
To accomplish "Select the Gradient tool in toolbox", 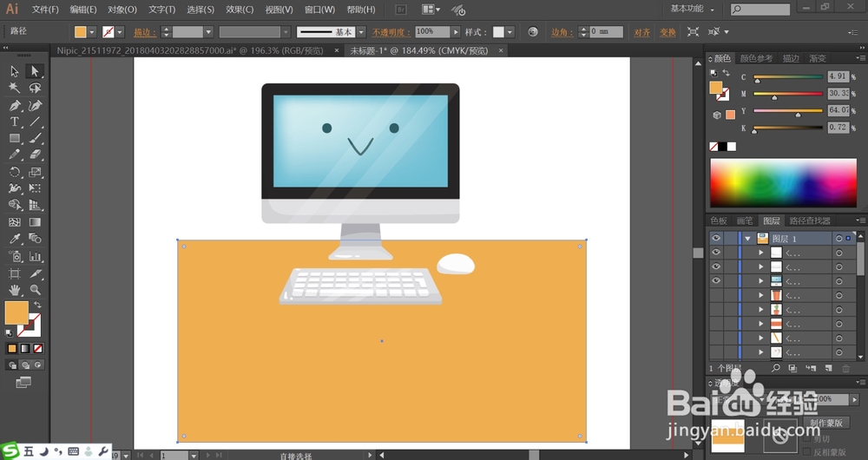I will (35, 222).
